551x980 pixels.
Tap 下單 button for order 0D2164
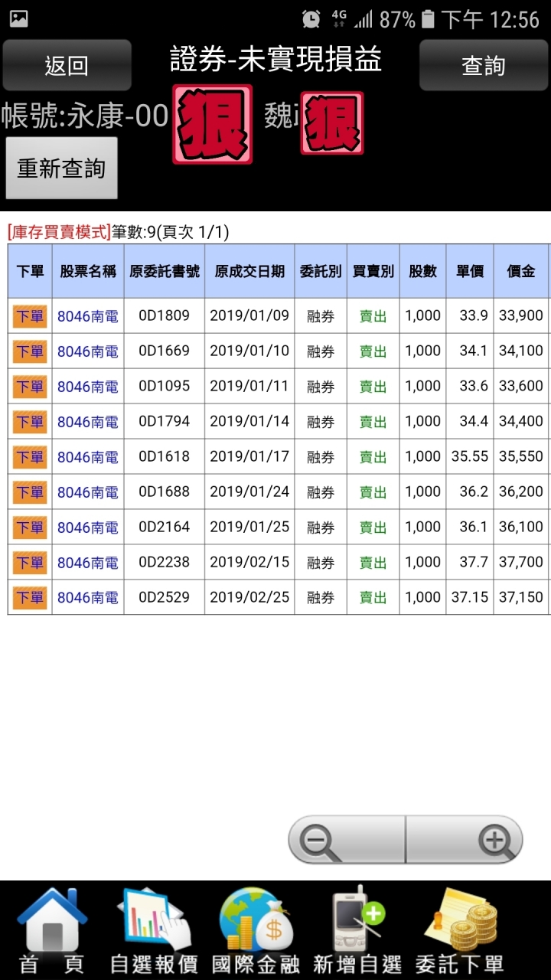point(30,528)
